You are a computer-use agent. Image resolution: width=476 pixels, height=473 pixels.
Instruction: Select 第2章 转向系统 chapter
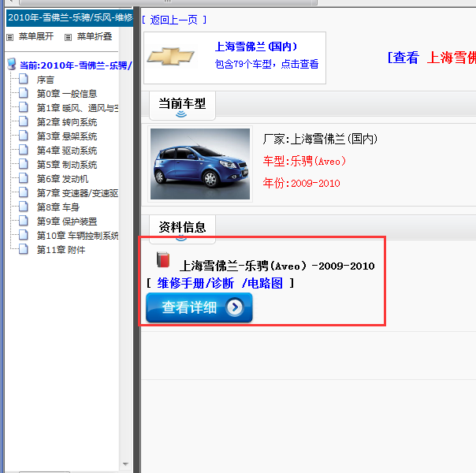(x=67, y=122)
